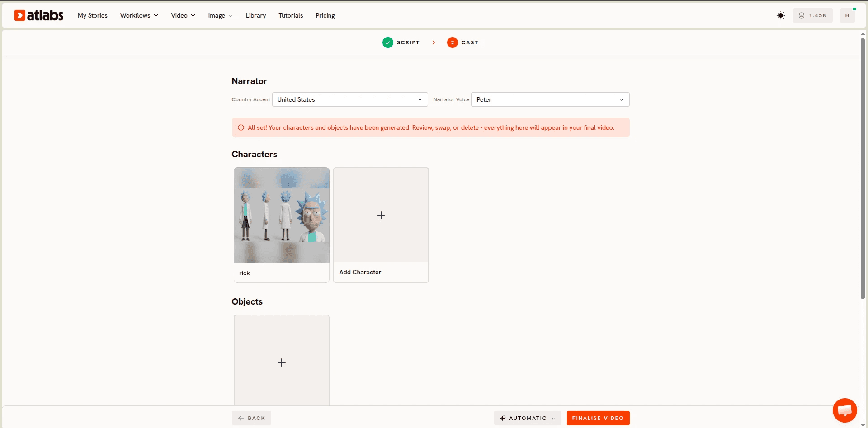The image size is (868, 428).
Task: Click the scrollbar down arrow
Action: [863, 425]
